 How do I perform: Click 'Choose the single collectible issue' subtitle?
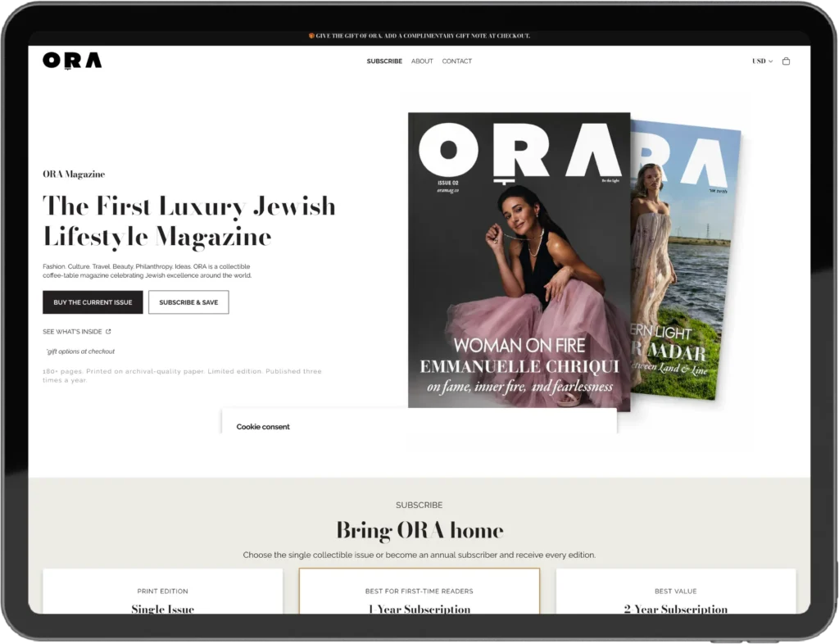(419, 556)
